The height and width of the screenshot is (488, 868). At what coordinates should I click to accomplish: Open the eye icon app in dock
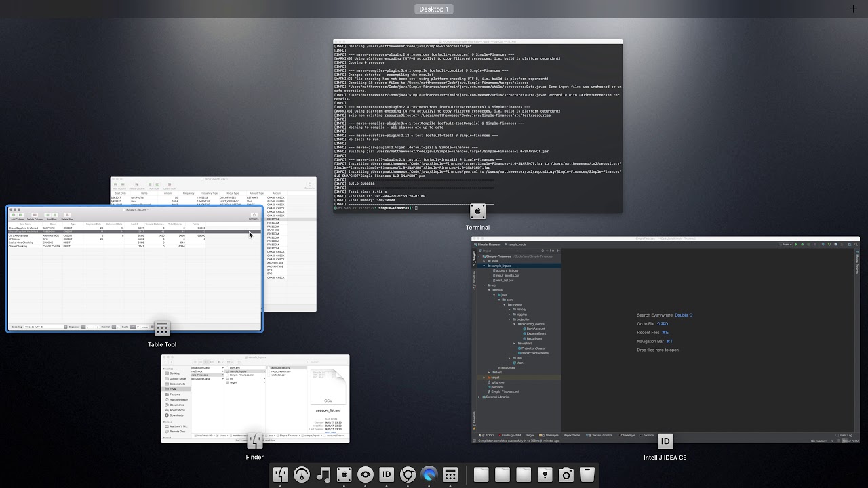point(366,475)
